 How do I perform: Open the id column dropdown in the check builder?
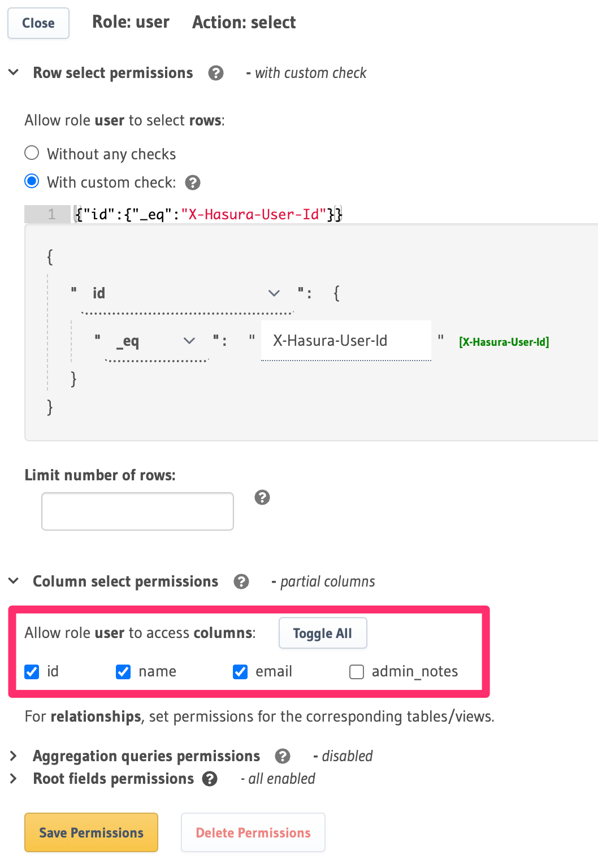click(x=274, y=293)
